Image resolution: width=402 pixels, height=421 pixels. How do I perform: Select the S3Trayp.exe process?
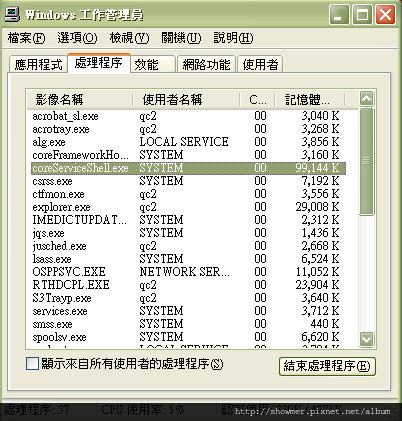(x=188, y=298)
